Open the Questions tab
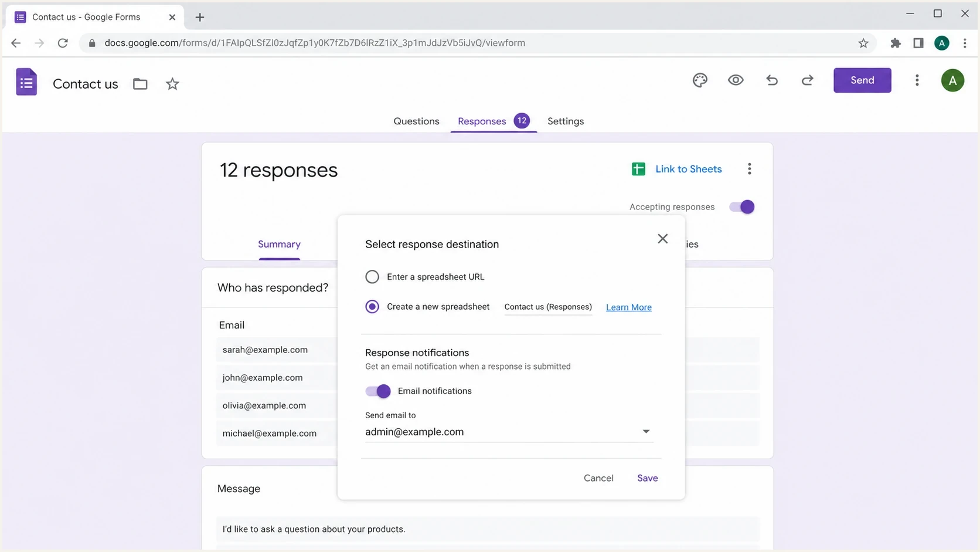980x552 pixels. (416, 121)
